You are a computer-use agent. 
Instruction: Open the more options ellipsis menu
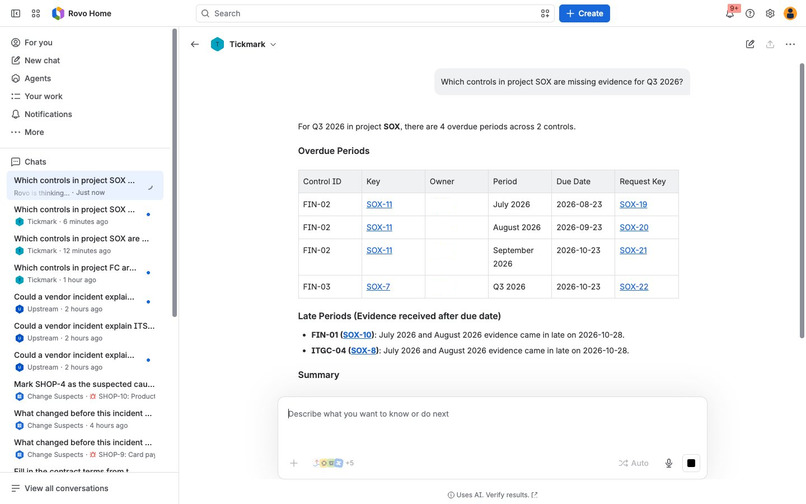(790, 44)
